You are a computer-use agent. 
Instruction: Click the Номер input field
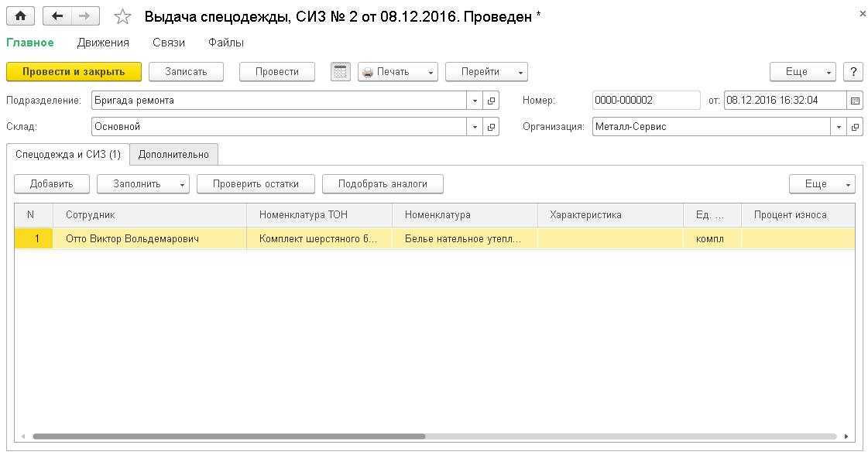(646, 101)
